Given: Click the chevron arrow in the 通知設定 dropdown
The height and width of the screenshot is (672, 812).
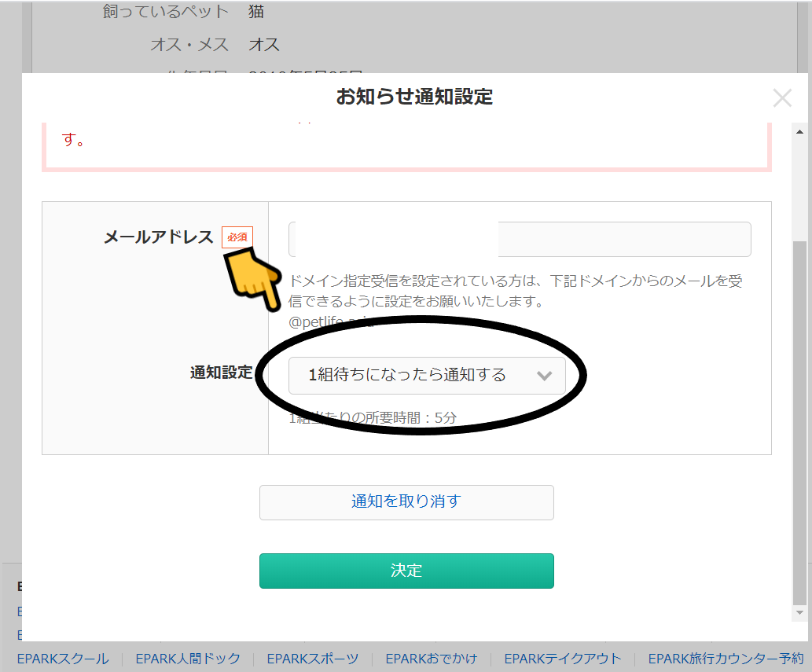Looking at the screenshot, I should [544, 376].
